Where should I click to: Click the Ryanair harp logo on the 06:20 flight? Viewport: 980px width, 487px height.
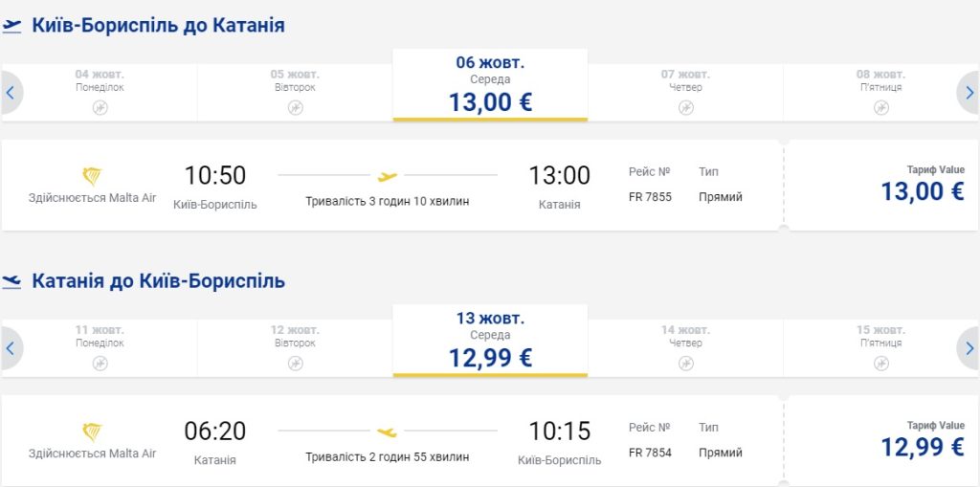(x=92, y=432)
